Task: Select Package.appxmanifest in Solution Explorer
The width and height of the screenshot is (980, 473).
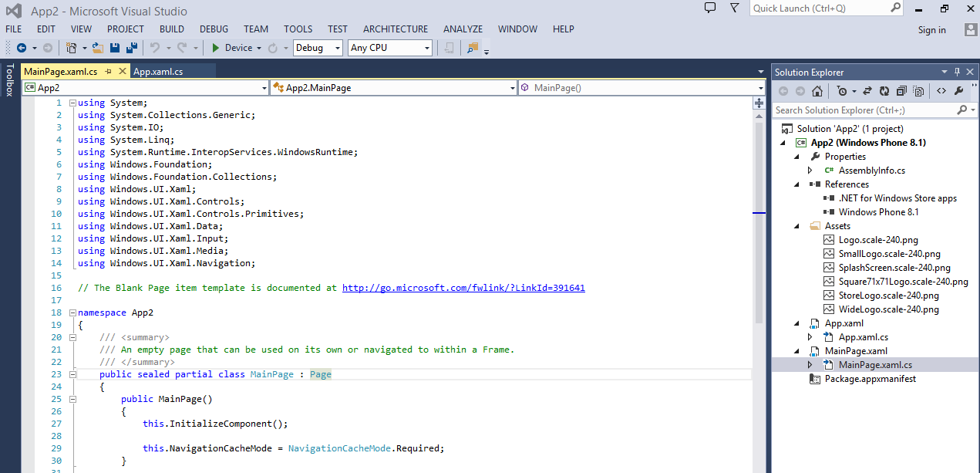Action: pos(870,379)
